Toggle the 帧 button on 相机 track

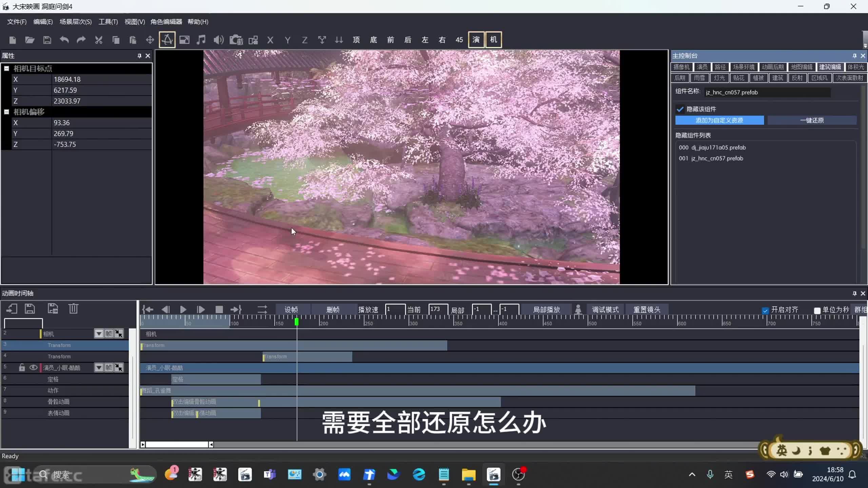(109, 334)
